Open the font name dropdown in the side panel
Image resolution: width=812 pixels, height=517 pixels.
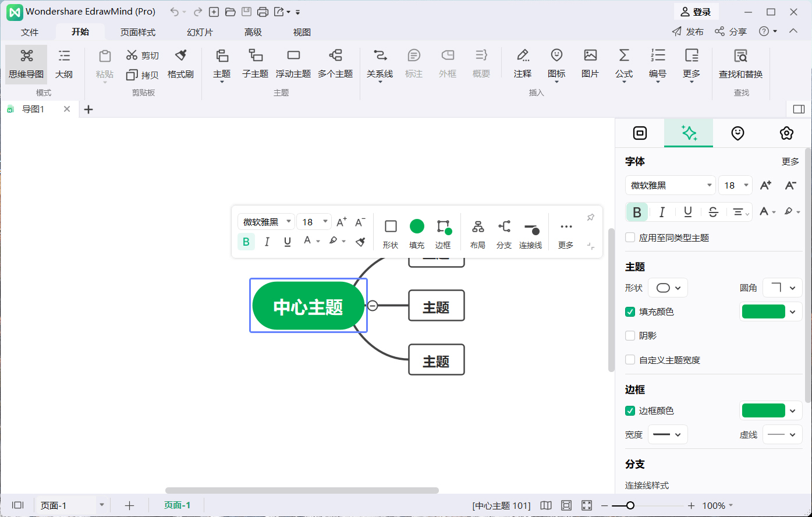coord(671,185)
